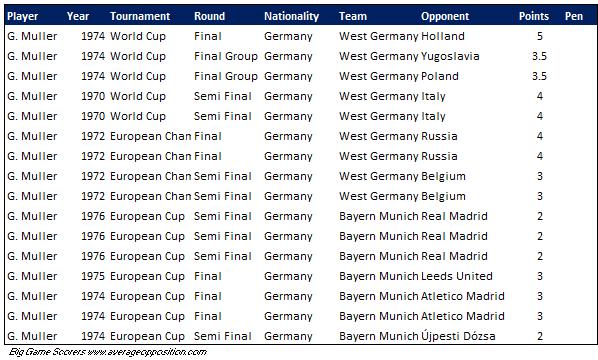Screen dimensions: 598x360
Task: Select the Year column header
Action: pos(78,16)
